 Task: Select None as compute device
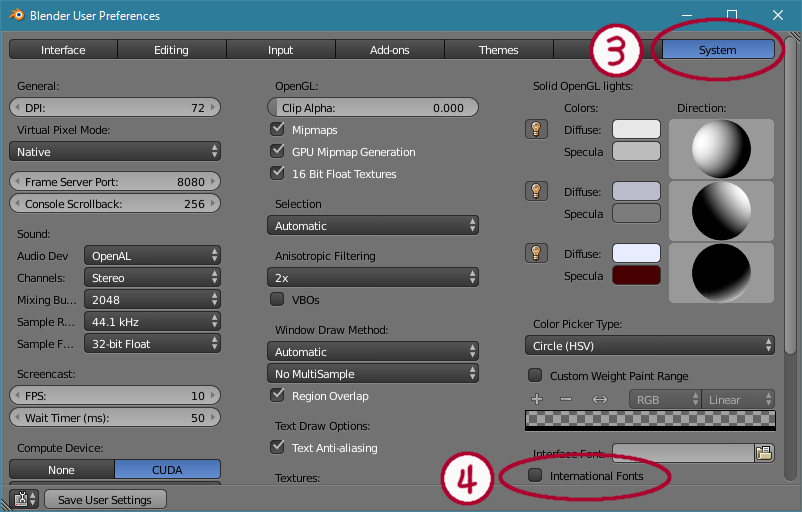pyautogui.click(x=61, y=469)
